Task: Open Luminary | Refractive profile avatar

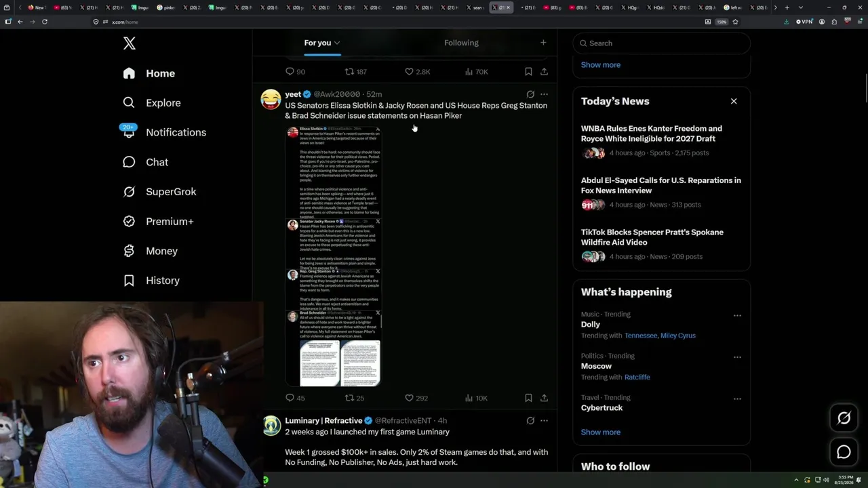Action: point(272,426)
